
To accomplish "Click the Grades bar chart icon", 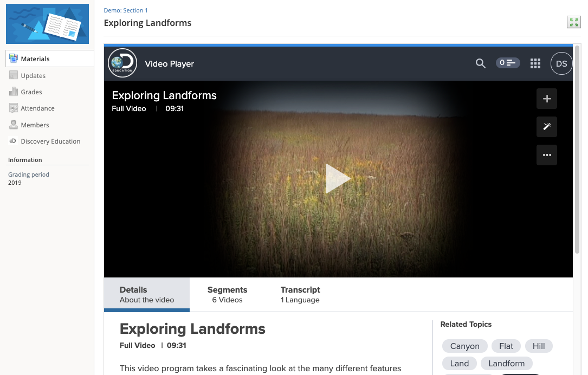I will pyautogui.click(x=14, y=92).
